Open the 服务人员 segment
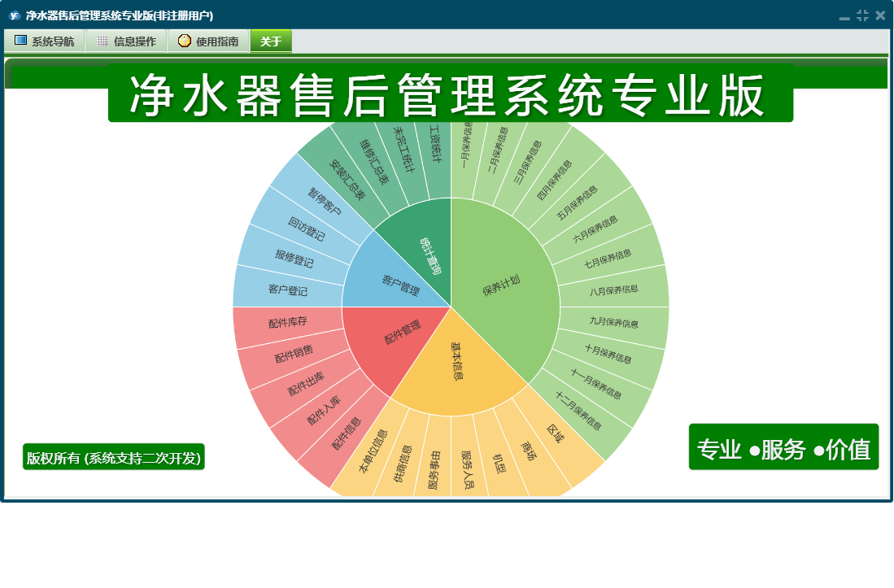The height and width of the screenshot is (588, 894). [x=467, y=470]
